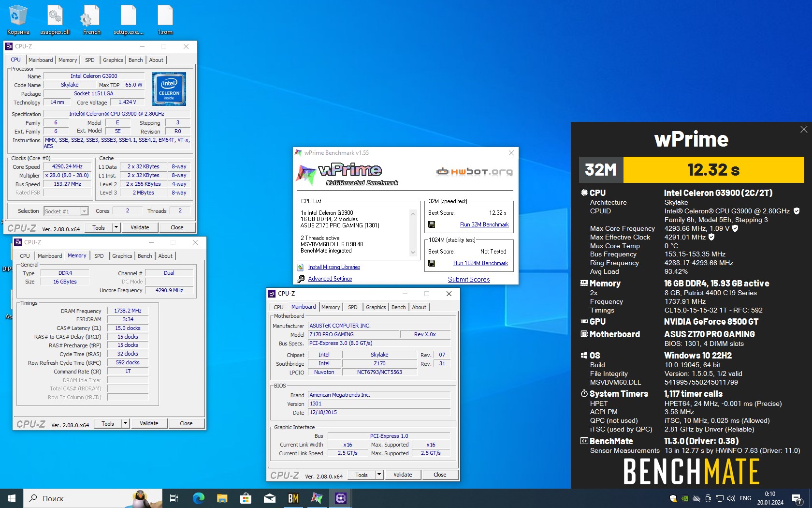Open the NVIDIA tray icon

pos(685,498)
